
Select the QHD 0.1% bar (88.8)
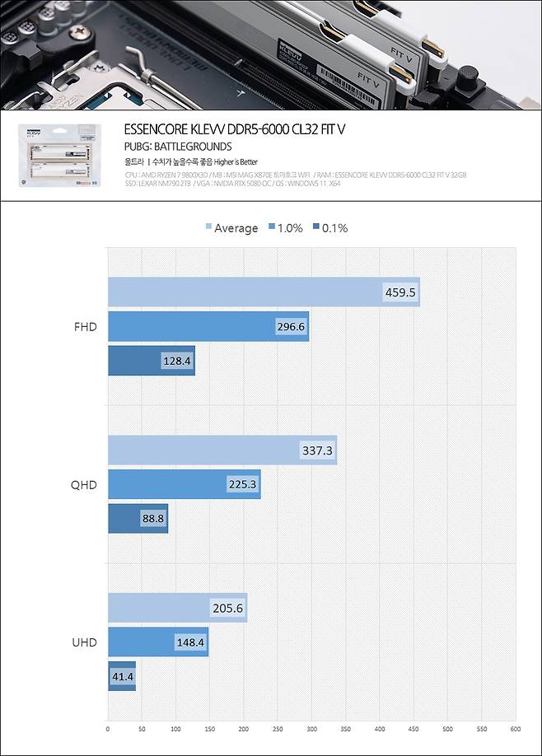pos(138,518)
